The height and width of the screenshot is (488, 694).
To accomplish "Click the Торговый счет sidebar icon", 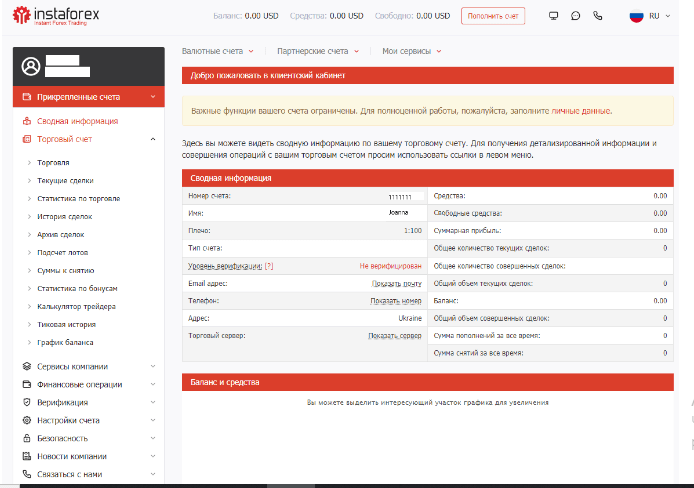I will point(27,139).
